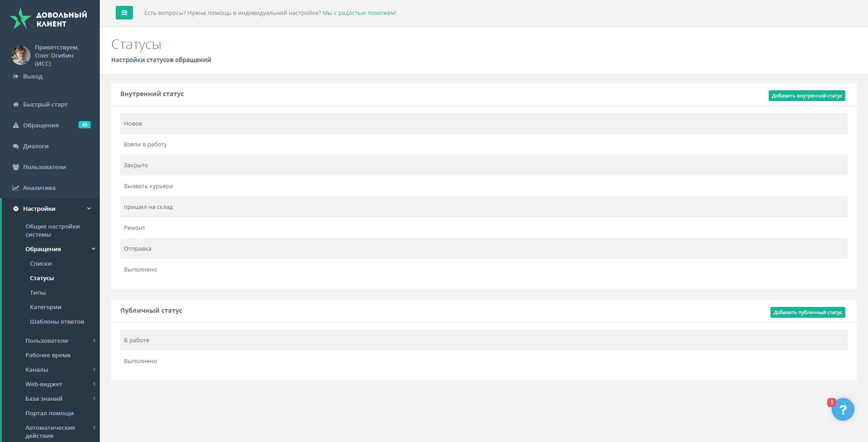The height and width of the screenshot is (442, 868).
Task: Expand the Пользователи settings submenu chevron
Action: (94, 340)
